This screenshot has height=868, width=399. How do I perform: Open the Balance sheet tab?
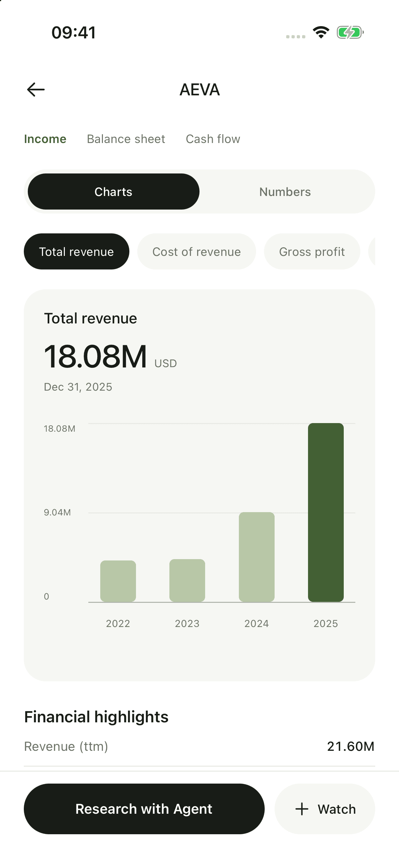pyautogui.click(x=126, y=139)
